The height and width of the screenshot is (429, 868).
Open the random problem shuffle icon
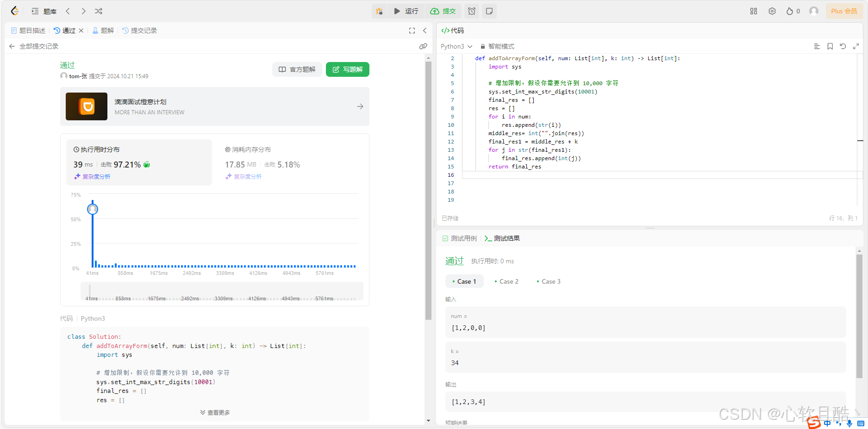click(98, 11)
